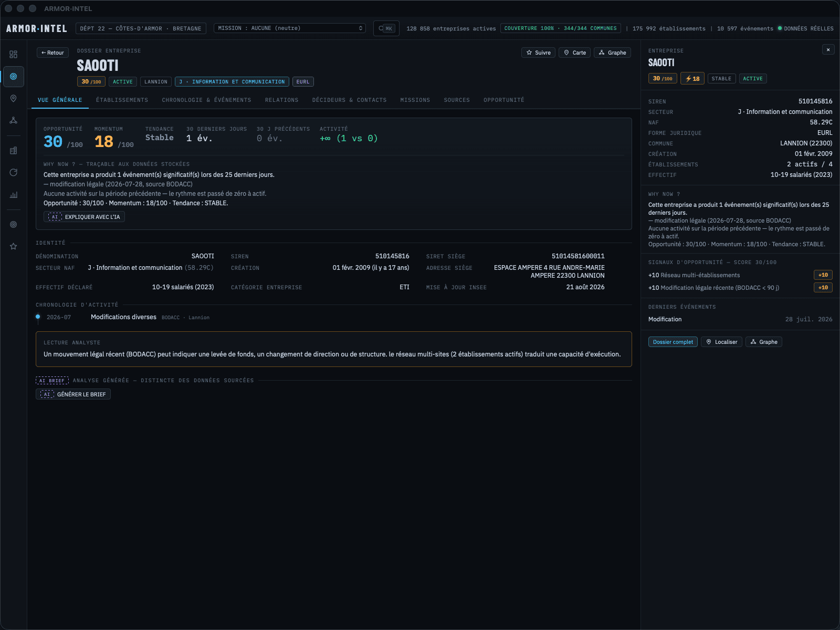This screenshot has width=840, height=630.
Task: Click the +10 Réseau multi-établissements signal
Action: (x=740, y=275)
